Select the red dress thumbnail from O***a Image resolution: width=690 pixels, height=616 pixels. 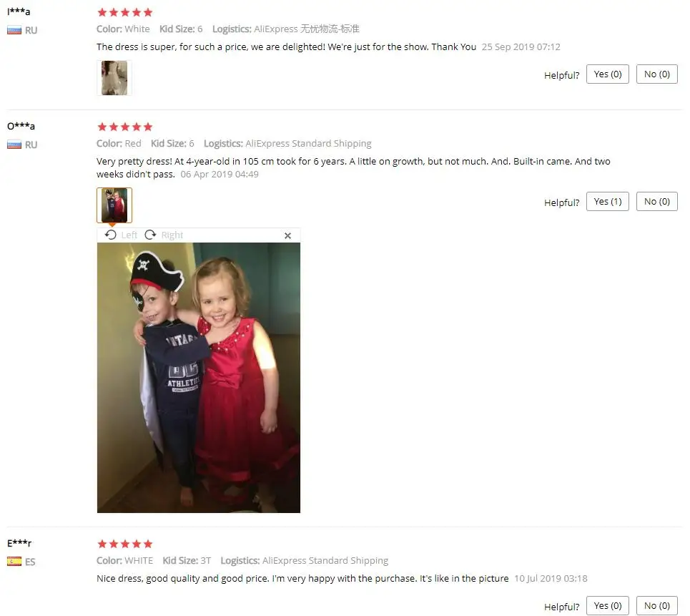[x=114, y=205]
